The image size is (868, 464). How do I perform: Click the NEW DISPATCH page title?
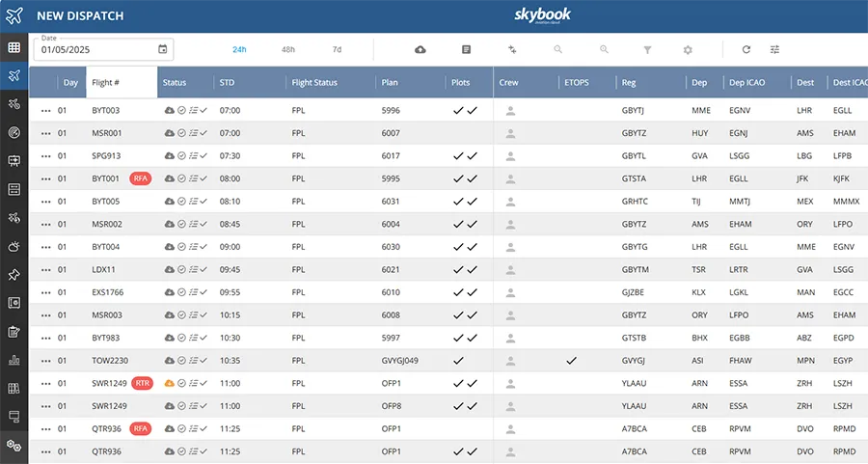coord(80,16)
